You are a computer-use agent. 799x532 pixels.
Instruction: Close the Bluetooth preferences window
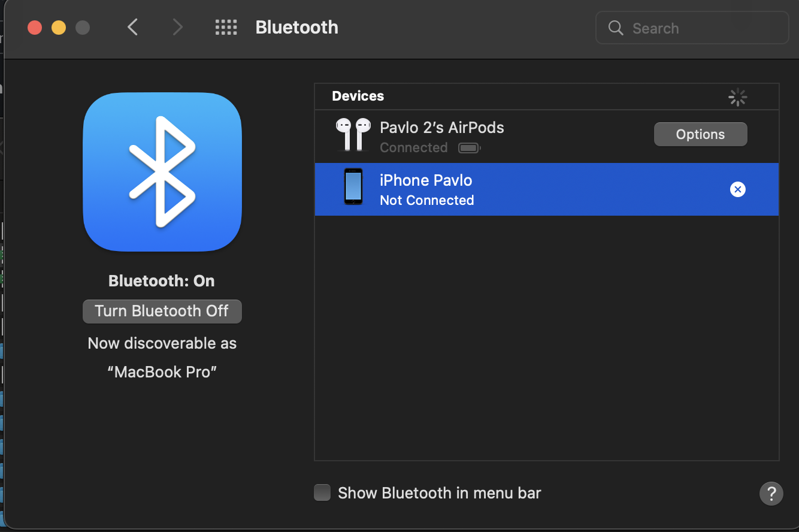[x=35, y=28]
